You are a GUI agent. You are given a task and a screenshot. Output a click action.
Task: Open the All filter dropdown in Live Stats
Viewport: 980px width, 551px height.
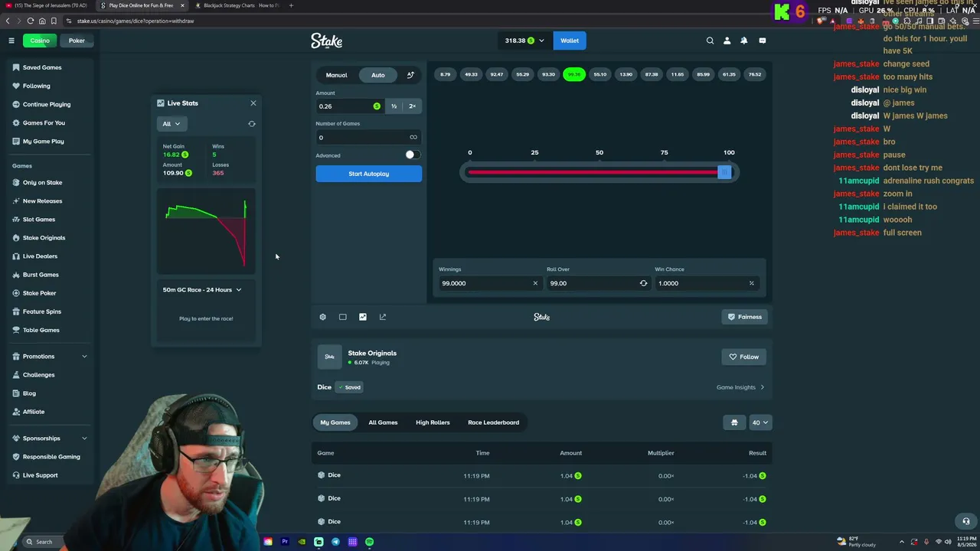pos(171,124)
